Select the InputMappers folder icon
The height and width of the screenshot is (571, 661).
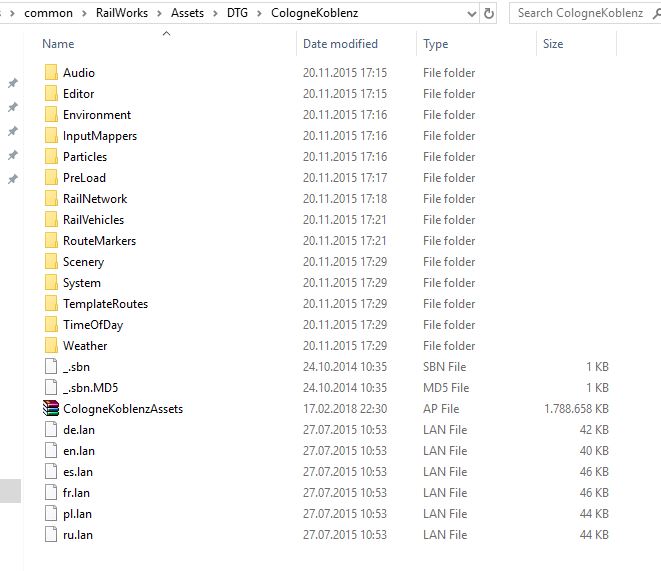click(x=51, y=136)
